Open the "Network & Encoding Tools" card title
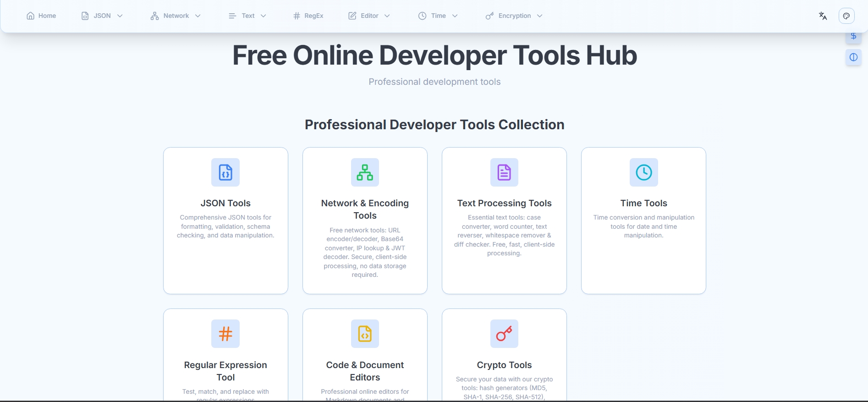This screenshot has width=868, height=402. point(365,209)
